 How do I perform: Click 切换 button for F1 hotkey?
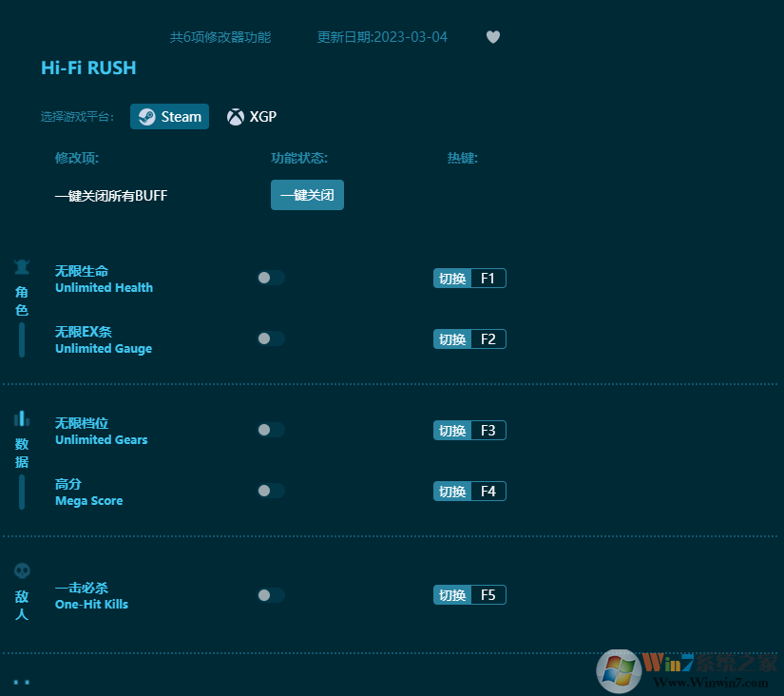coord(452,279)
